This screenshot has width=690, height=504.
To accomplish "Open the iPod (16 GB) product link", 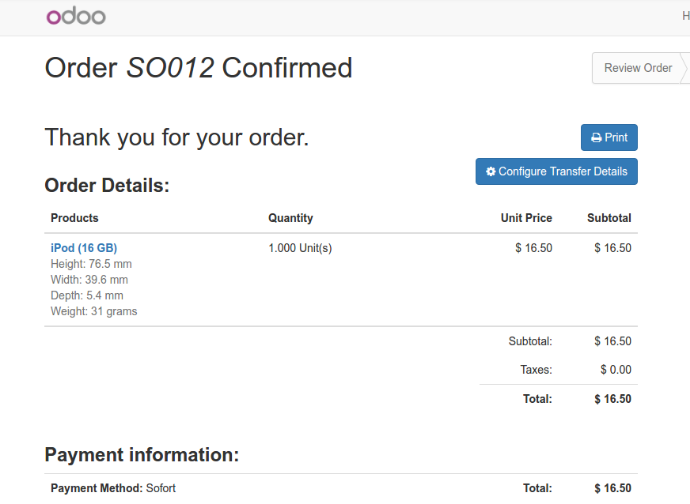I will pos(84,248).
